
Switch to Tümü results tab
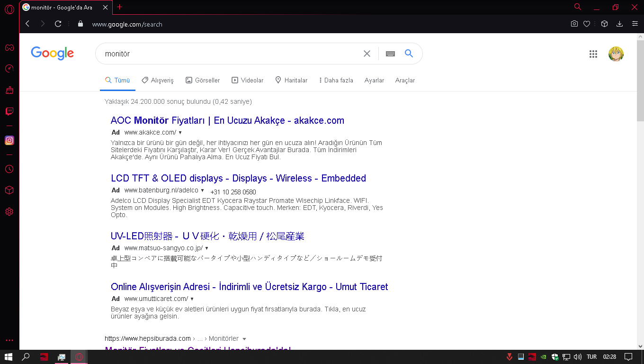(x=117, y=81)
